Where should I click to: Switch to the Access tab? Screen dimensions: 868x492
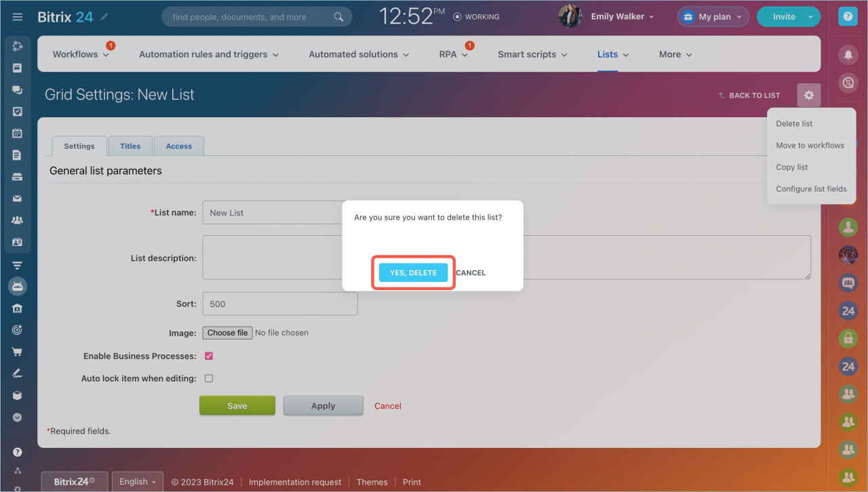[x=179, y=146]
